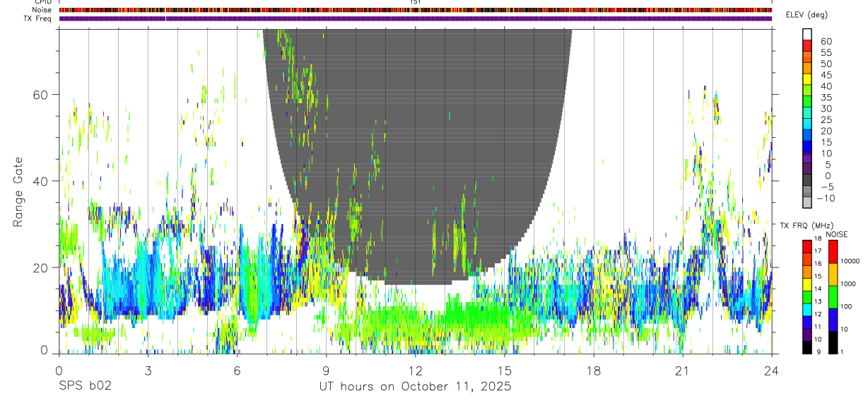Click the light gray −10 swatch on the ELEV bar
The height and width of the screenshot is (401, 868).
point(807,202)
